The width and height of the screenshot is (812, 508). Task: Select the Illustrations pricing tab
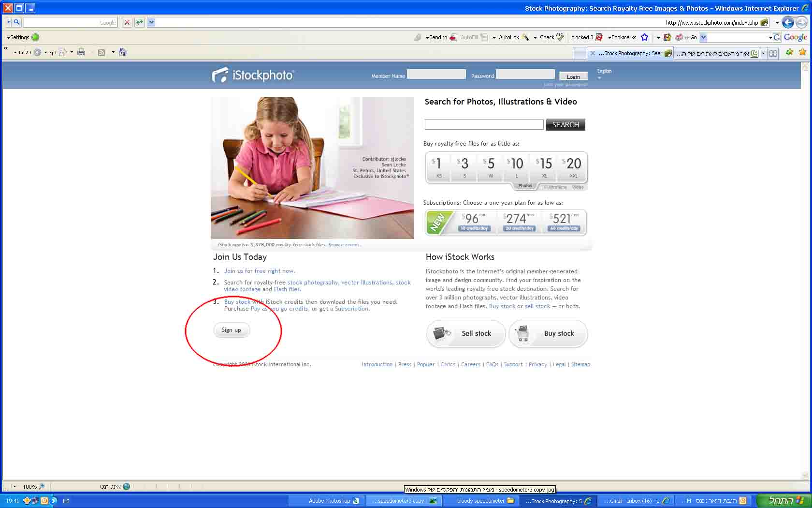555,187
